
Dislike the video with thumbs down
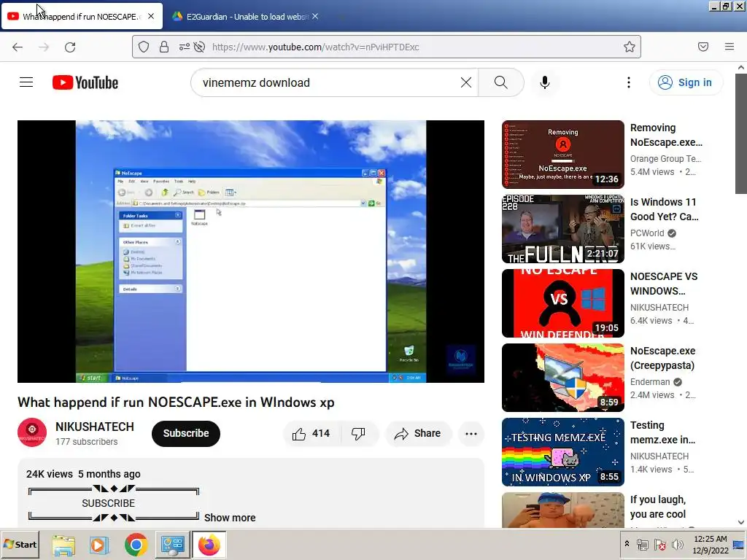[358, 433]
